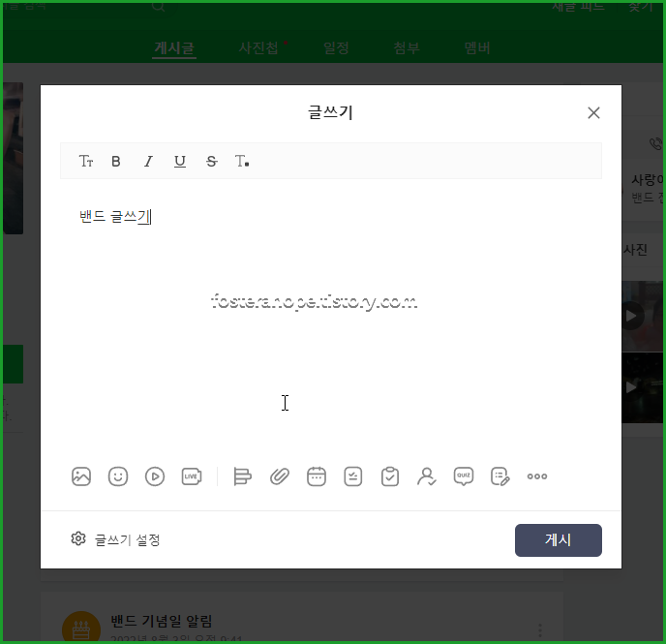Add a sign-up clipboard check icon
The image size is (666, 644).
(390, 476)
